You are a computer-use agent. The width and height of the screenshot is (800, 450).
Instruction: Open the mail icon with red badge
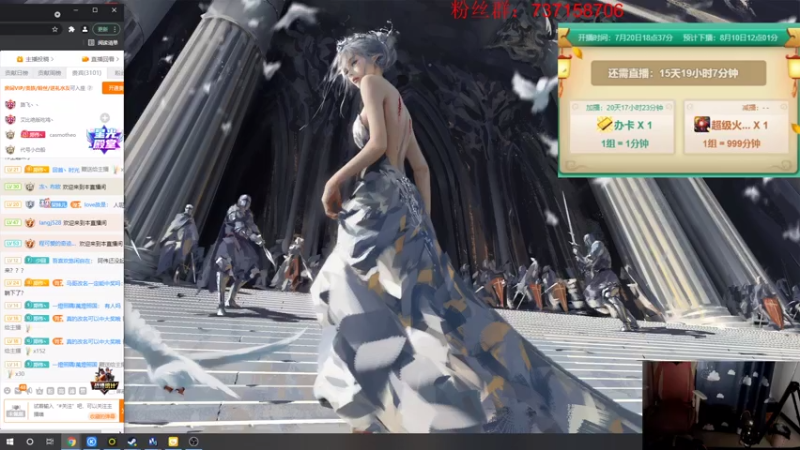pos(18,390)
